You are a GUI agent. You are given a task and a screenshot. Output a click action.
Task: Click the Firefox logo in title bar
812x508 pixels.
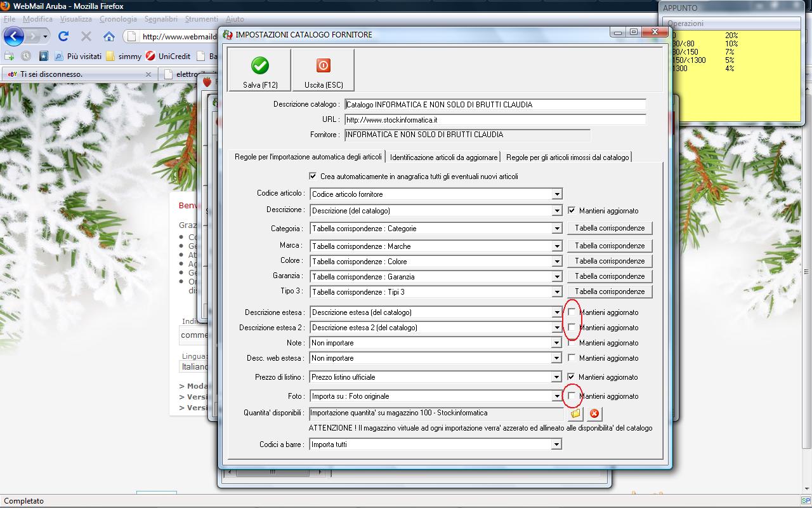[6, 6]
